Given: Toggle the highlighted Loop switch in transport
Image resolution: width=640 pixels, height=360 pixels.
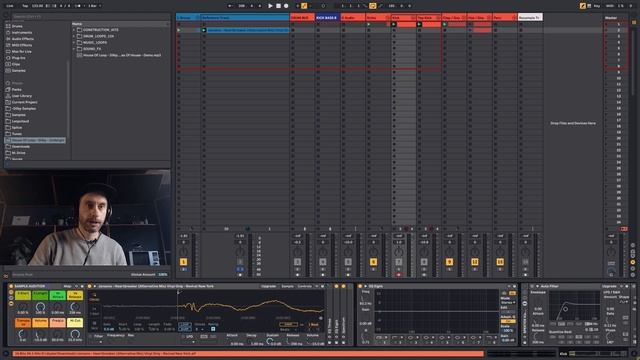Looking at the screenshot, I should (372, 6).
